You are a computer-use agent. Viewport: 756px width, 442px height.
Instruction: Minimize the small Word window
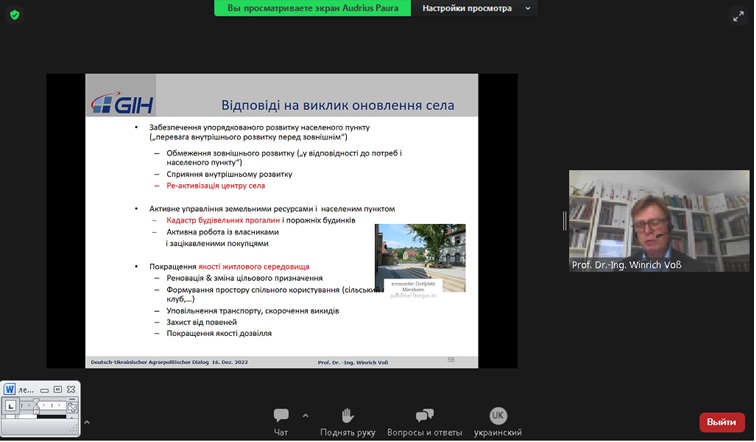click(x=44, y=390)
